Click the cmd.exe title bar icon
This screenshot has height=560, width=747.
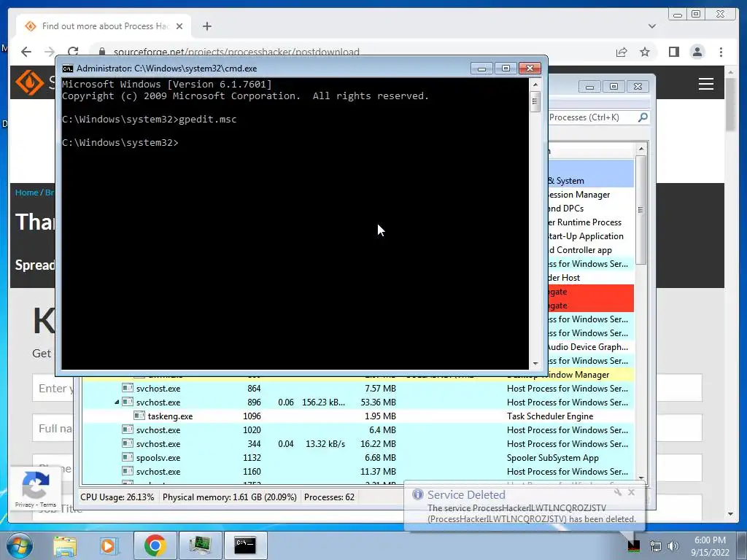coord(68,69)
